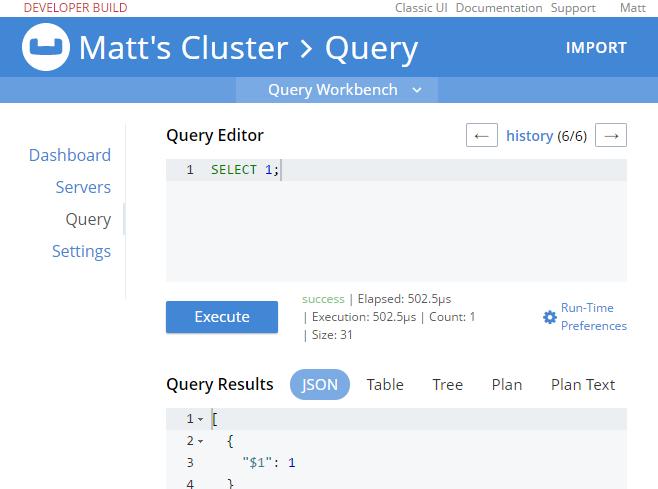The width and height of the screenshot is (658, 489).
Task: Open Servers in sidebar
Action: (83, 187)
